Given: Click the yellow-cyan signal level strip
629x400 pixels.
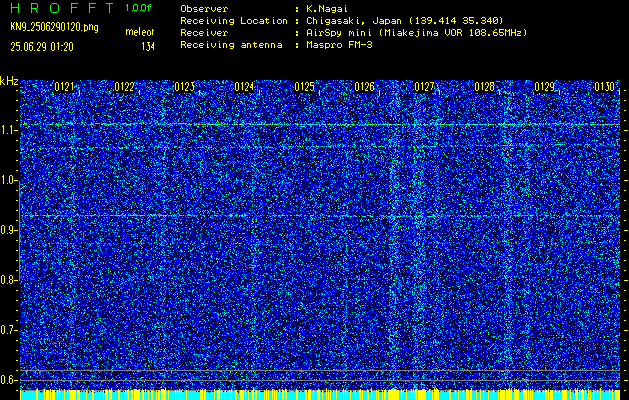Looking at the screenshot, I should coord(320,394).
